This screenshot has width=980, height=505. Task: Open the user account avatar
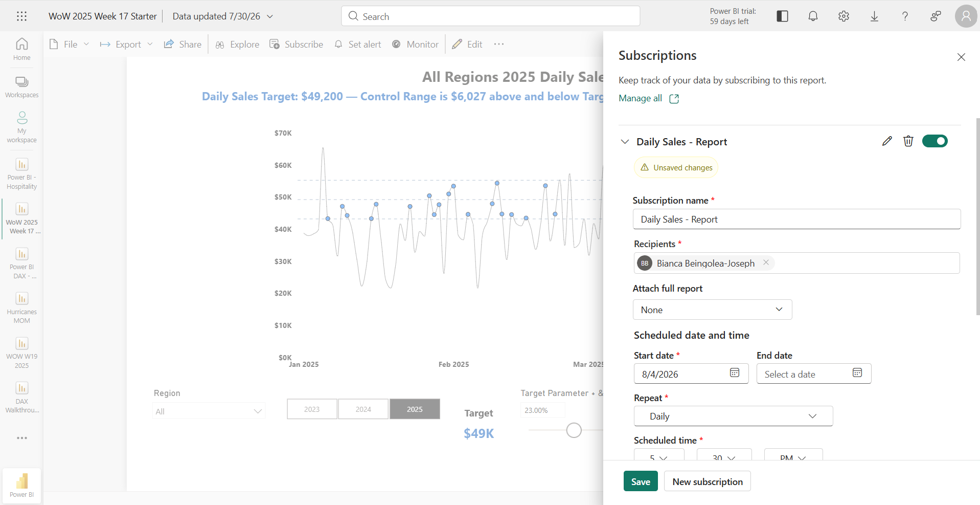(966, 16)
